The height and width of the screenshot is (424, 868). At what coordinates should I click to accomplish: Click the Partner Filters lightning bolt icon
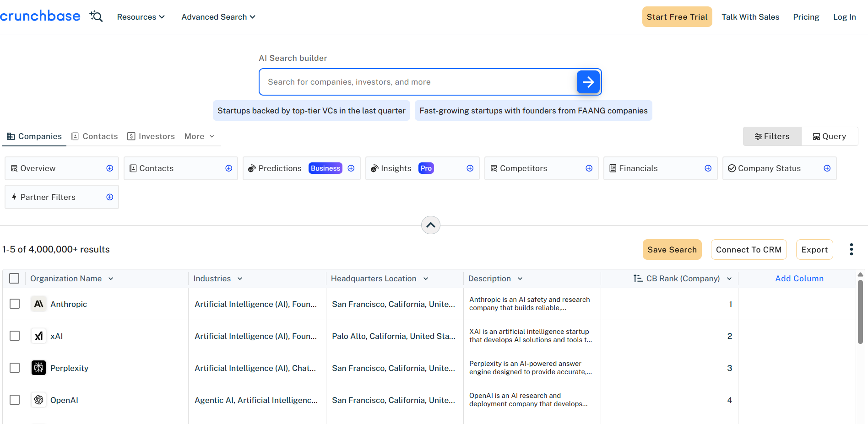[14, 197]
